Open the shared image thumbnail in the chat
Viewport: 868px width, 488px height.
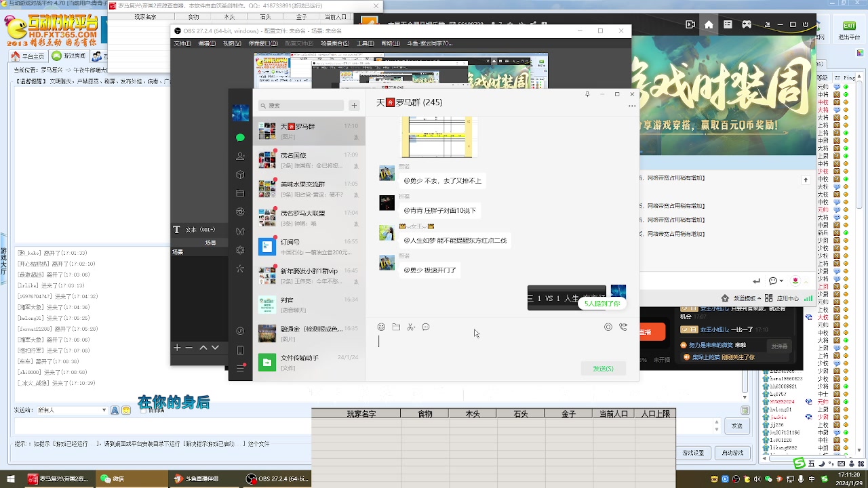click(439, 136)
